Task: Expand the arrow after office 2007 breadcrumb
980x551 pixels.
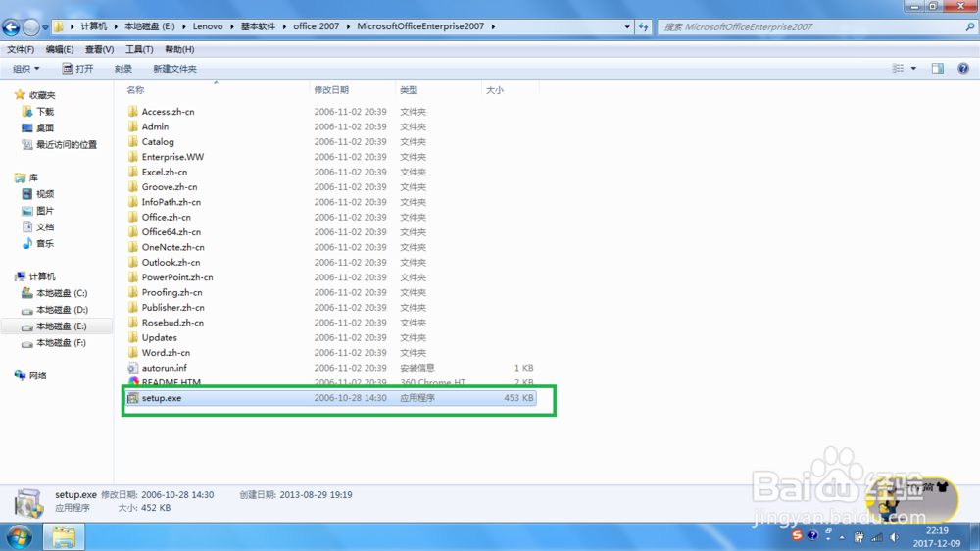Action: (349, 26)
